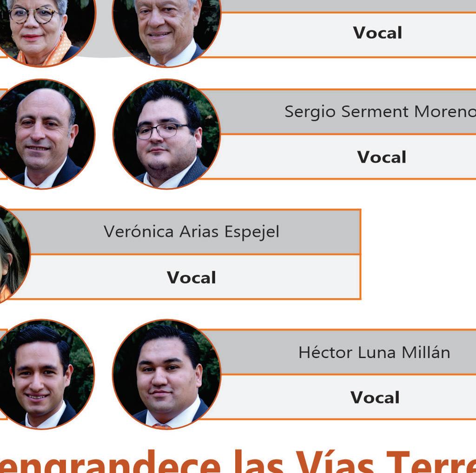Select the Verónica Arias Espejel name label

tap(191, 232)
